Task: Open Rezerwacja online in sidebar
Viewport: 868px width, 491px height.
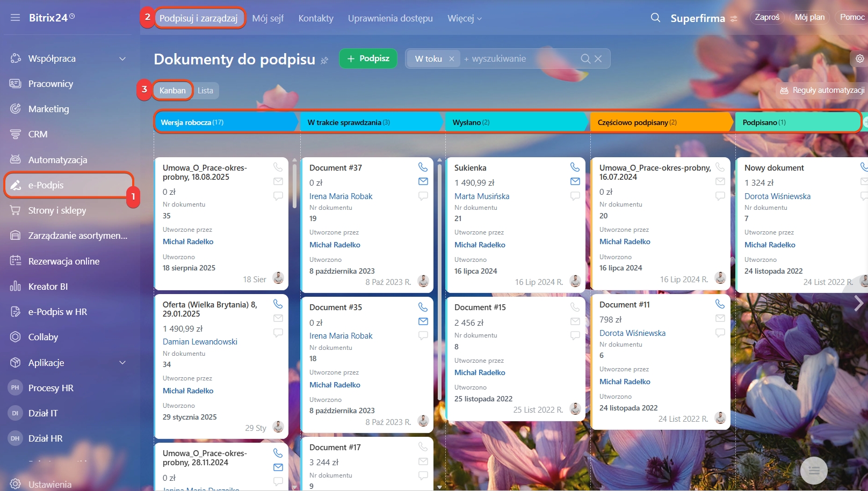Action: (63, 261)
